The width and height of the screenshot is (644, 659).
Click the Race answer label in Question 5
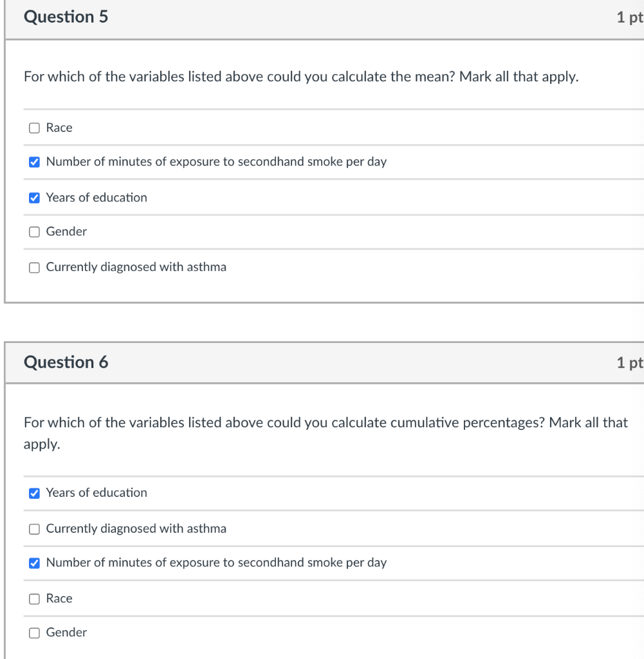coord(58,127)
